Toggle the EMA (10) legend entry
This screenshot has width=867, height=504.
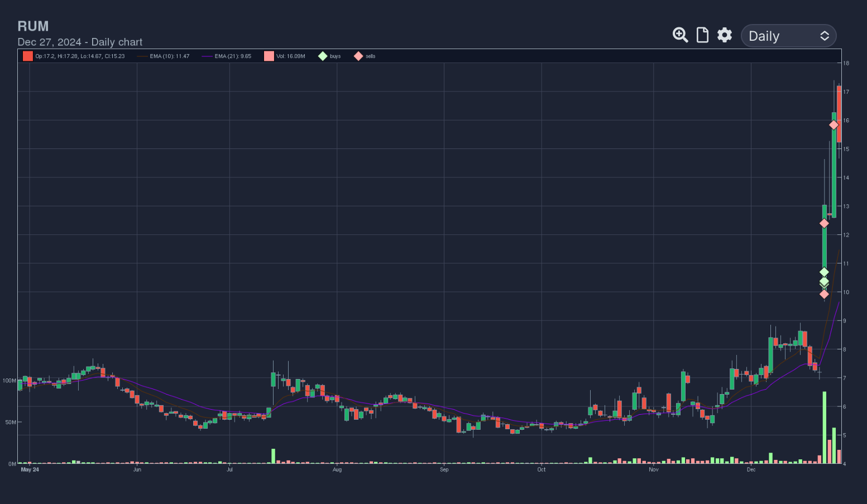[163, 56]
